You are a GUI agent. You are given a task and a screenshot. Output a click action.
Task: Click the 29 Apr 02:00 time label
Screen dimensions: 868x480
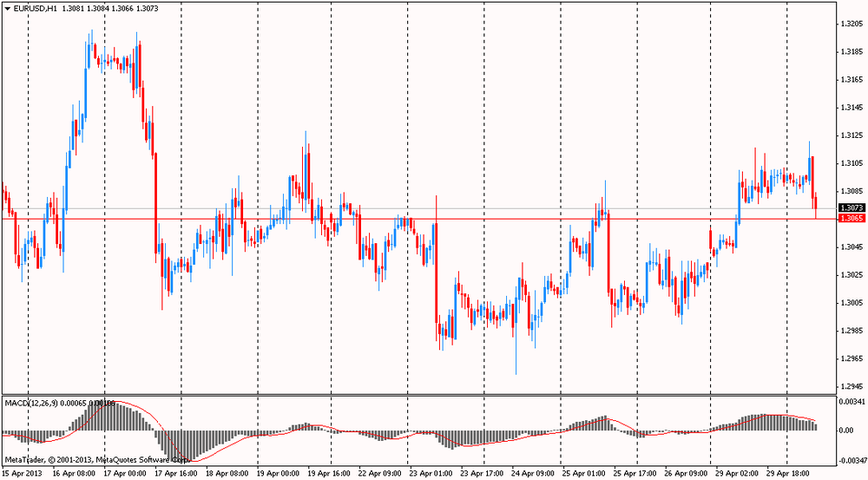(x=736, y=473)
